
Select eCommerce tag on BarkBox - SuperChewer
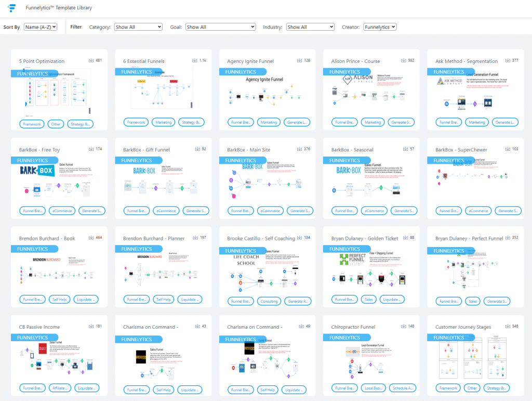[478, 211]
